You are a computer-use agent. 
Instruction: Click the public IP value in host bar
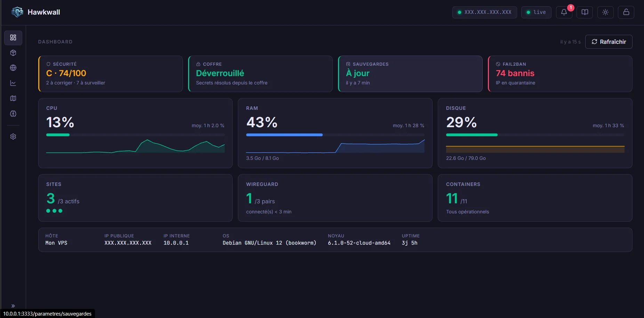click(128, 243)
